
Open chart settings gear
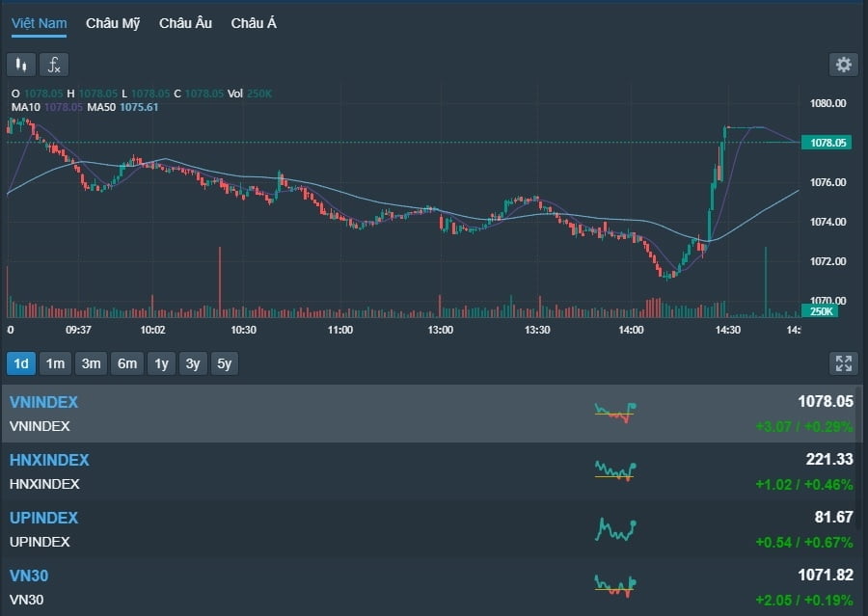[x=843, y=65]
